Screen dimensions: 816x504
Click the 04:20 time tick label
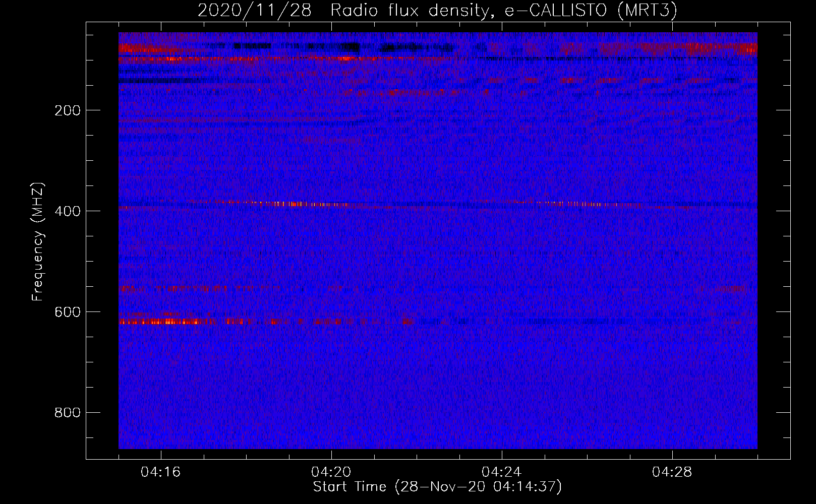[x=331, y=472]
